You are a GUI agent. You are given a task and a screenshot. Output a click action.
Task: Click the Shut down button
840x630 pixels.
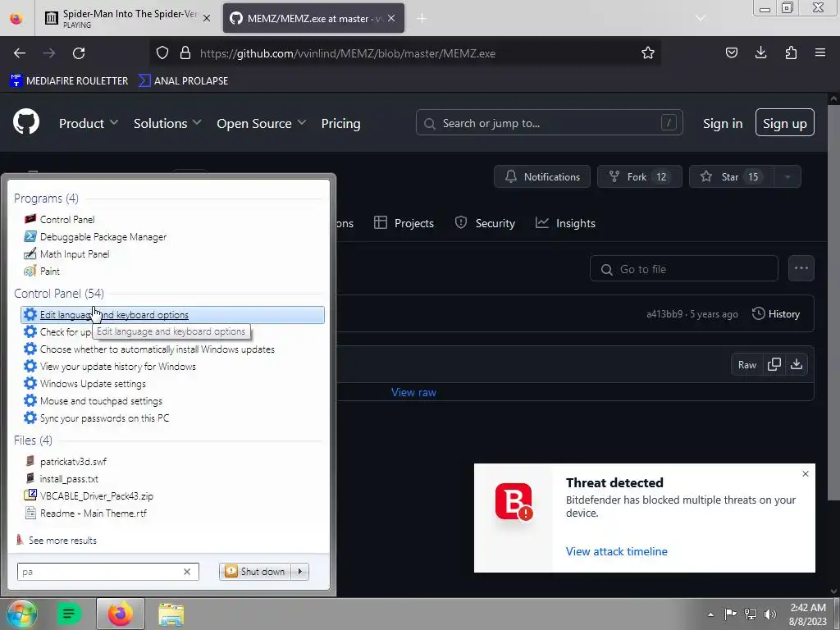255,572
